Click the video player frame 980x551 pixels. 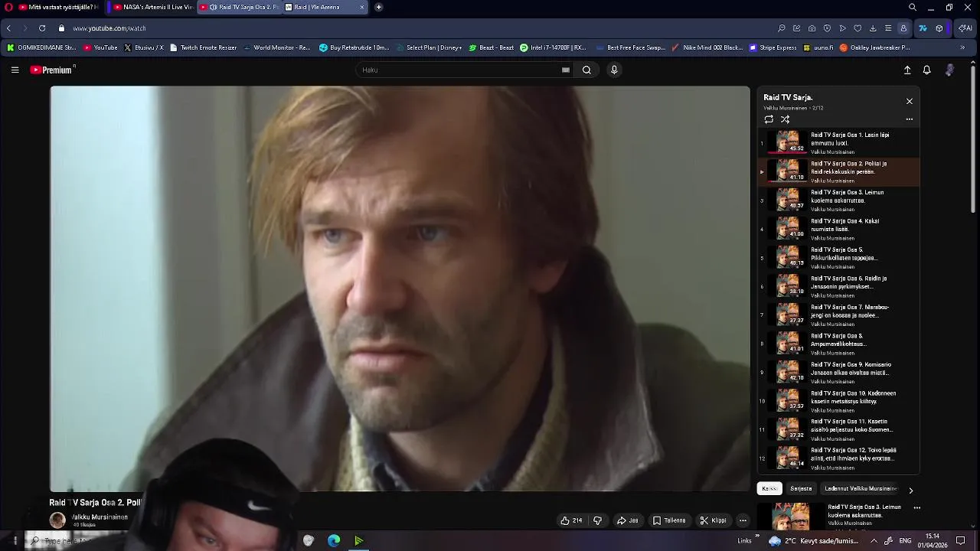400,289
